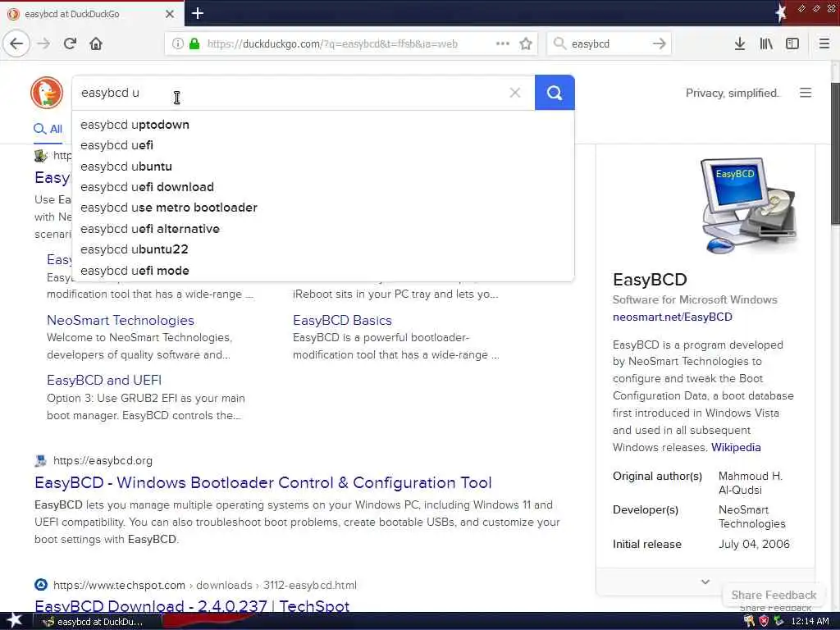
Task: Open the taskbar start star icon
Action: coord(14,621)
